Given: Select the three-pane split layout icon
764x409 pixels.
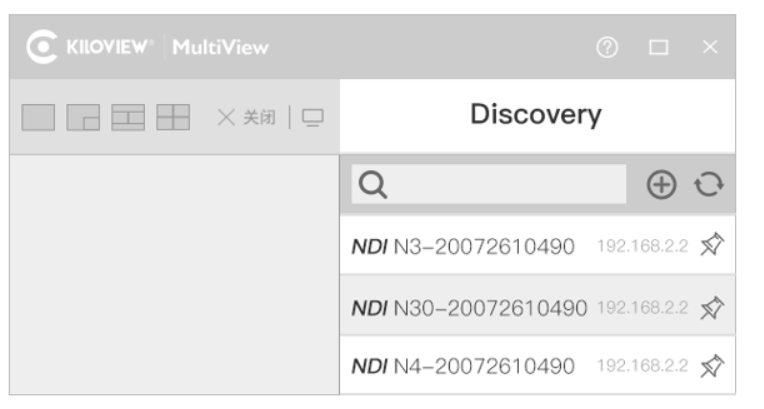Looking at the screenshot, I should click(128, 117).
